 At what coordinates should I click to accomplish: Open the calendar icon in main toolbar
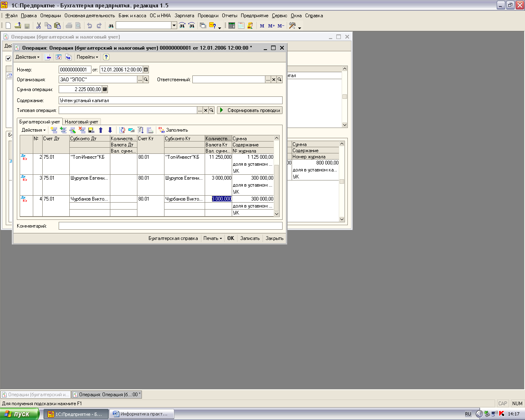[x=241, y=25]
